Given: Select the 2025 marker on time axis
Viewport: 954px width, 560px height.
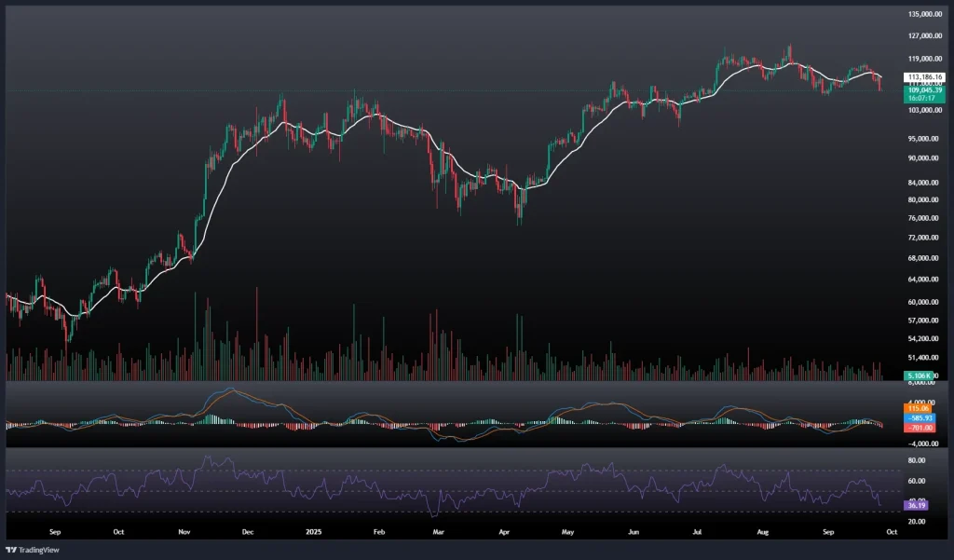Looking at the screenshot, I should click(x=313, y=531).
